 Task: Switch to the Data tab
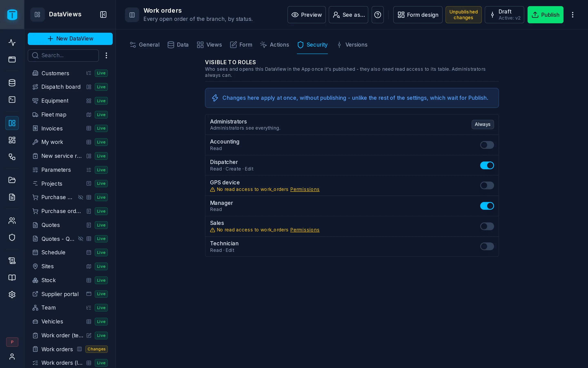[178, 45]
